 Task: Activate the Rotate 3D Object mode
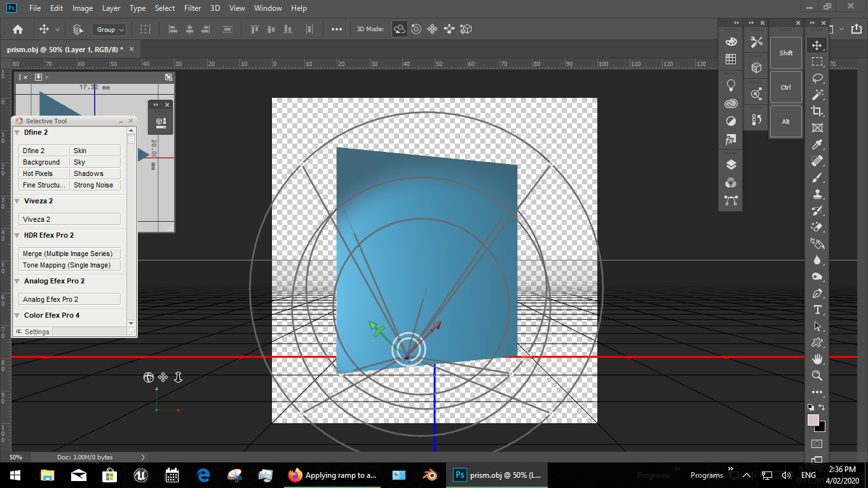coord(400,29)
